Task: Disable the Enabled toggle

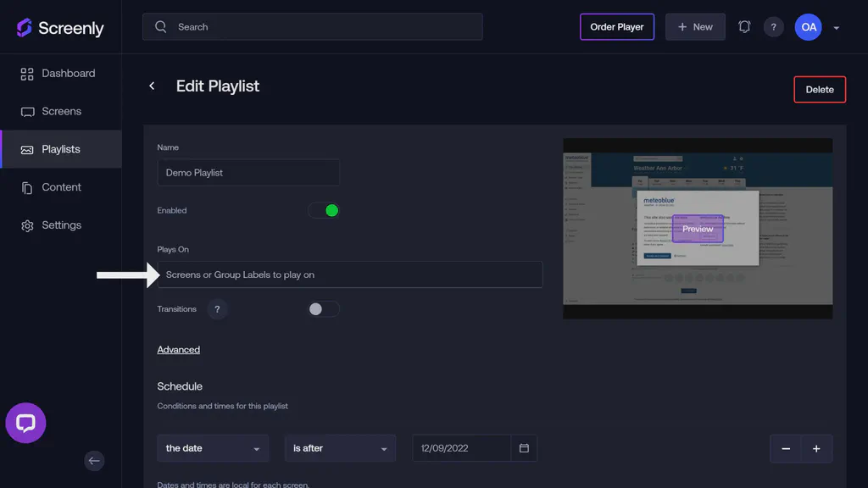Action: [x=324, y=210]
